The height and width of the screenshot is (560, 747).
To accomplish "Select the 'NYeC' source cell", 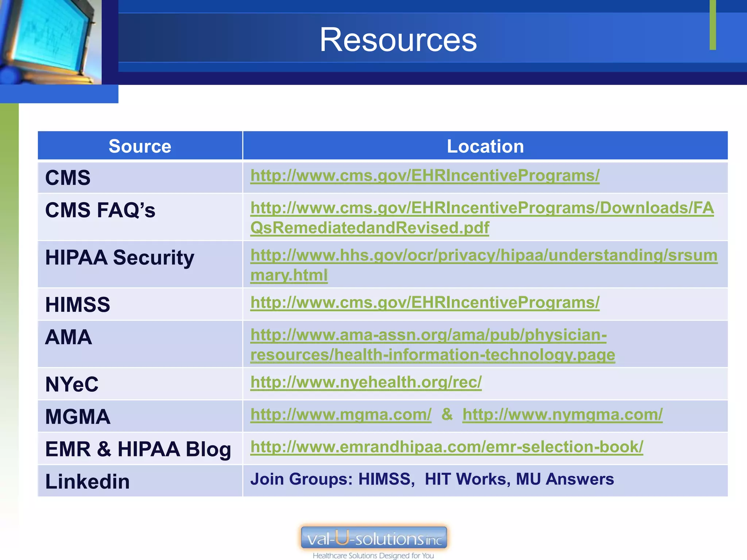I will (140, 384).
